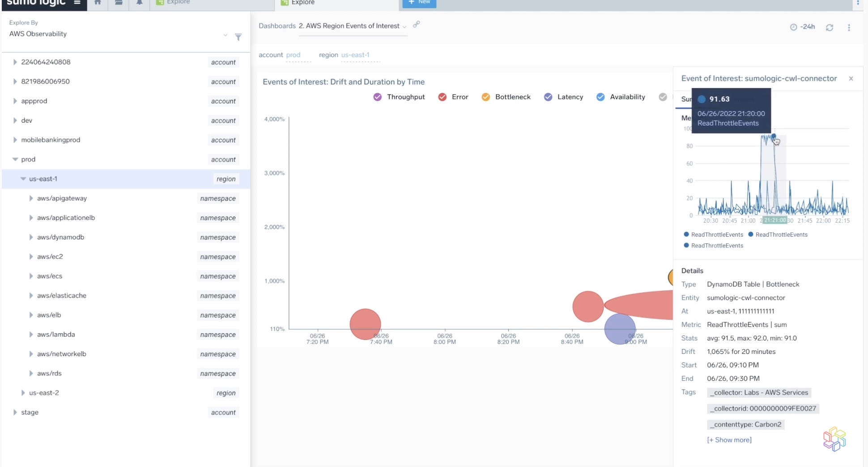Refresh the dashboard with the refresh icon
This screenshot has height=467, width=868.
pyautogui.click(x=830, y=27)
